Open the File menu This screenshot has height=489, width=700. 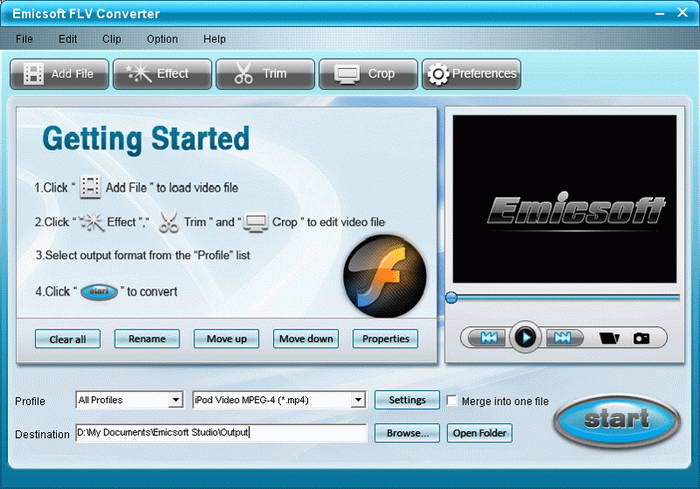[x=24, y=39]
